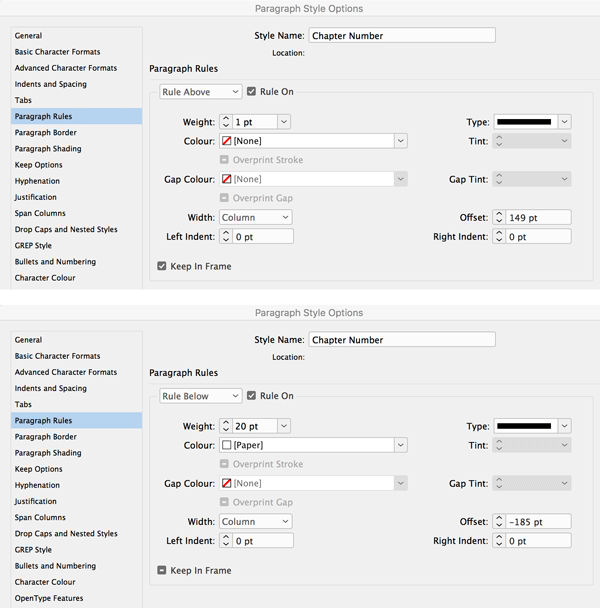Click Offset stepper beside 149 pt field
Screen dimensions: 600x608
[x=498, y=217]
